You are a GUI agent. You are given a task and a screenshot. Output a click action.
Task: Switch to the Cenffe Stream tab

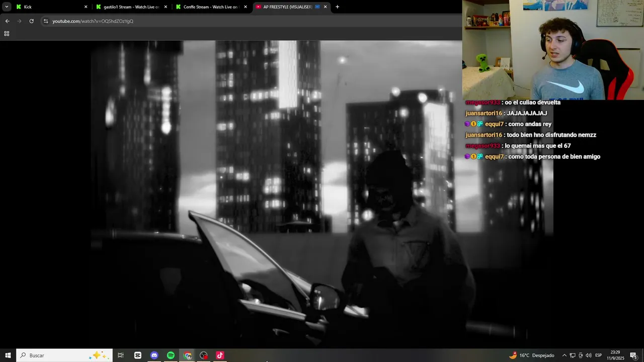point(211,7)
